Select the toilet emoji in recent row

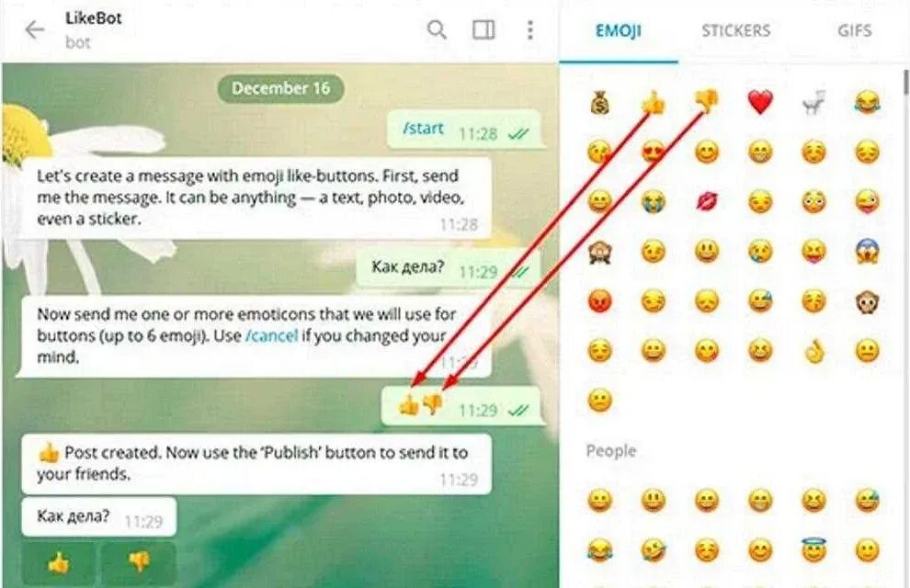coord(813,103)
